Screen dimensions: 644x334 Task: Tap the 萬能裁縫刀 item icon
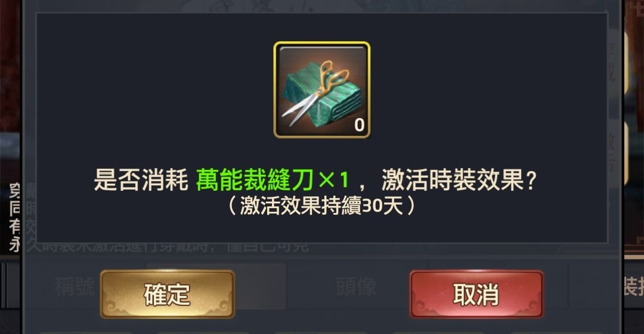pos(322,89)
